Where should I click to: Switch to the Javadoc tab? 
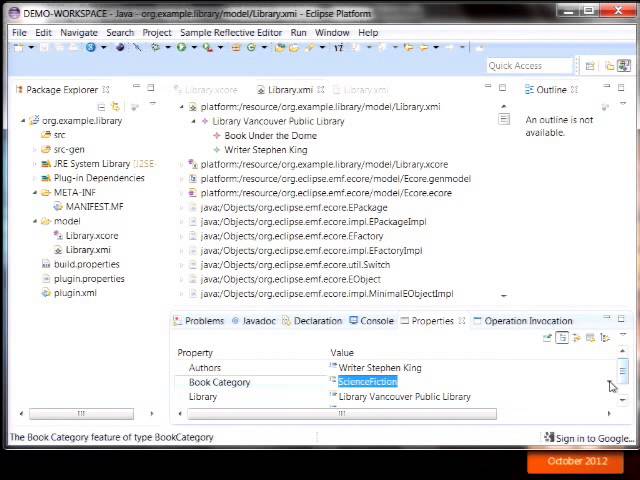(x=254, y=321)
